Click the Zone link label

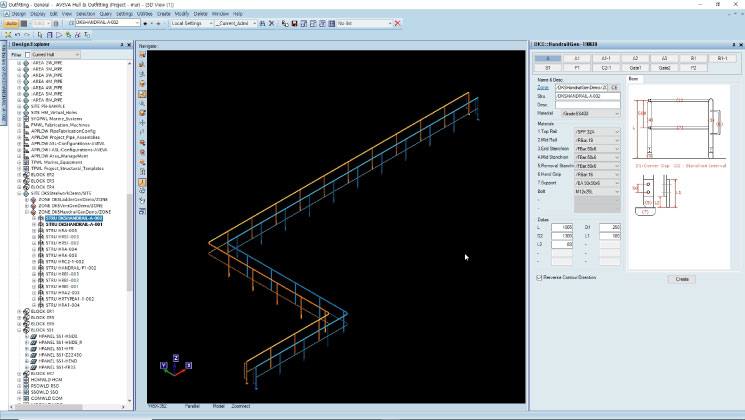coord(543,87)
